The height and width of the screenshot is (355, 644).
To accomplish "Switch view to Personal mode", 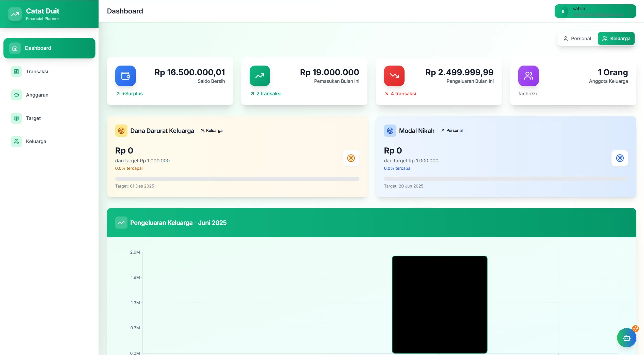I will [x=577, y=39].
